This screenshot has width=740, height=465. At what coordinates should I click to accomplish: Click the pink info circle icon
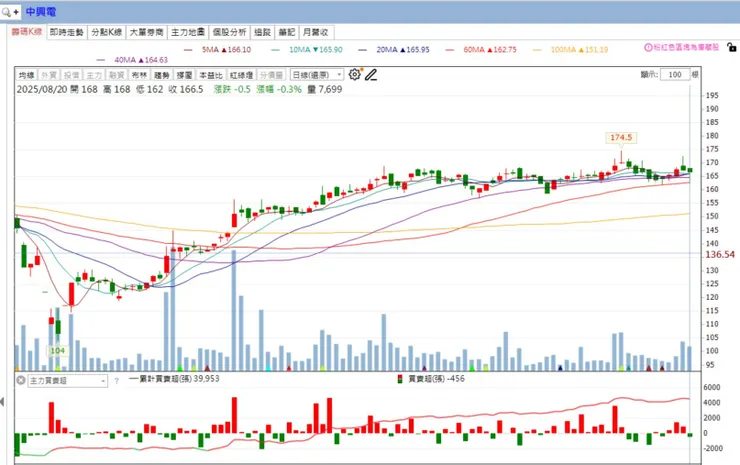[648, 48]
